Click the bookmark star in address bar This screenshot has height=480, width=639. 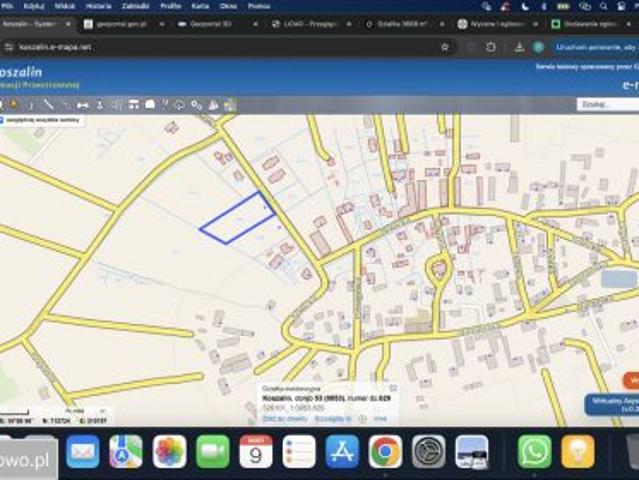click(445, 47)
